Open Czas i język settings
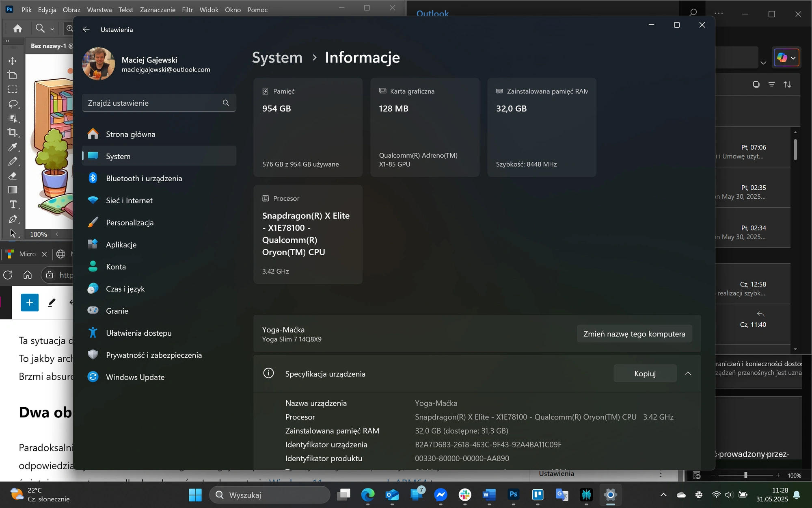812x508 pixels. (159, 289)
